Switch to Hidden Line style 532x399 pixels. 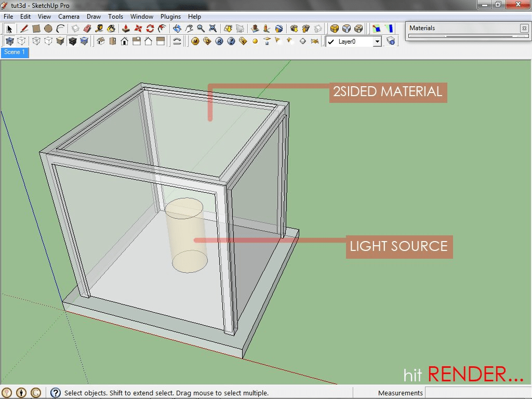coord(48,42)
